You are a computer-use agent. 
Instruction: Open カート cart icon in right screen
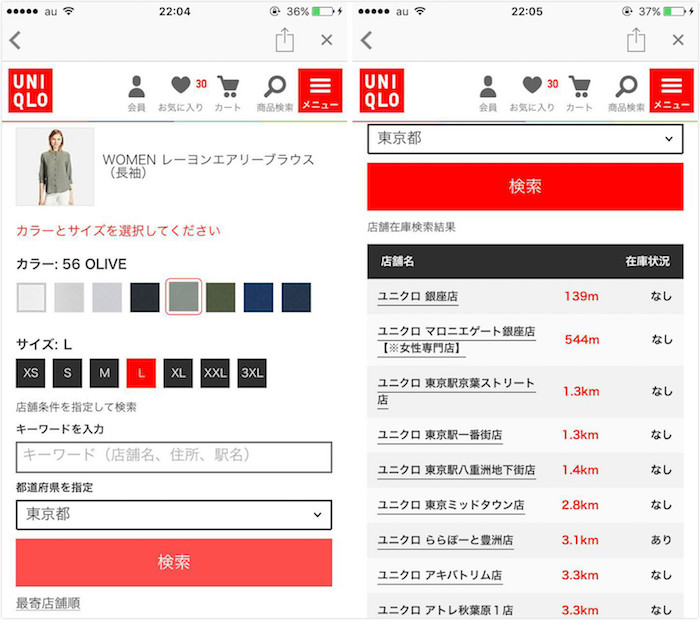coord(579,93)
